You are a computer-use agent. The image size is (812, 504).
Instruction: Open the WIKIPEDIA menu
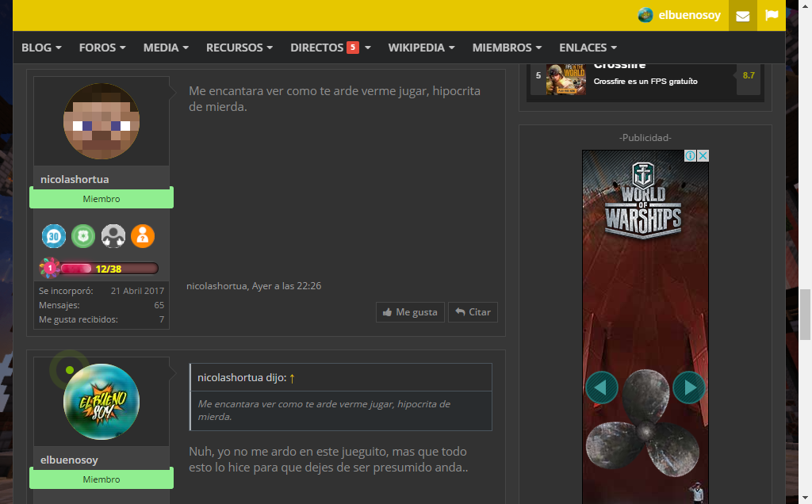(421, 48)
